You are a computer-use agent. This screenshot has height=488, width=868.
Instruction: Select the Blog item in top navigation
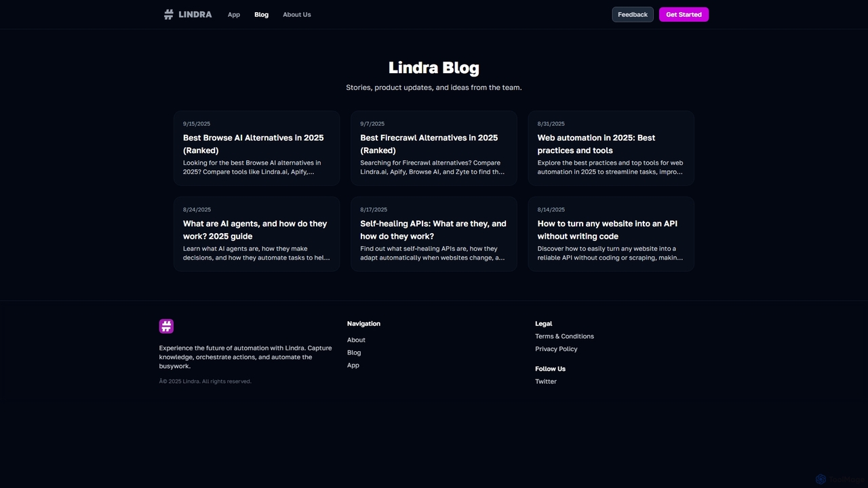[x=261, y=14]
